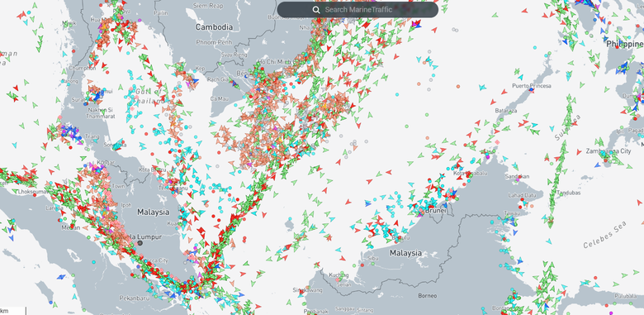Click the Puerto Princesa label
This screenshot has height=315, width=644.
(531, 86)
